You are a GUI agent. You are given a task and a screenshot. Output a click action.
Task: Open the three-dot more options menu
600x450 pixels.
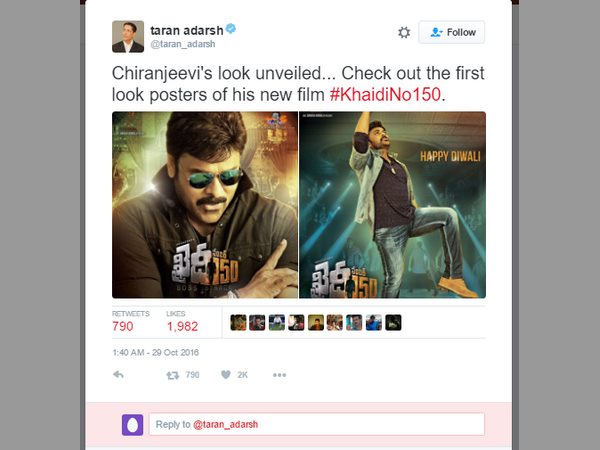pyautogui.click(x=279, y=375)
